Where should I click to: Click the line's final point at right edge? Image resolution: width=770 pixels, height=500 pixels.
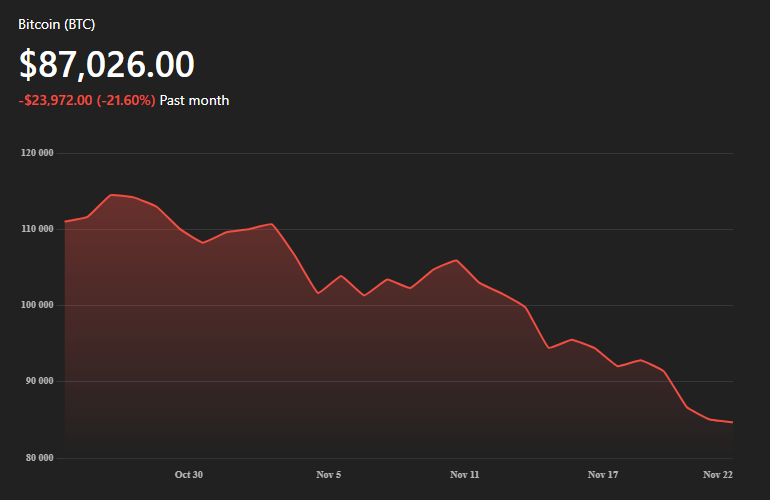click(x=732, y=422)
